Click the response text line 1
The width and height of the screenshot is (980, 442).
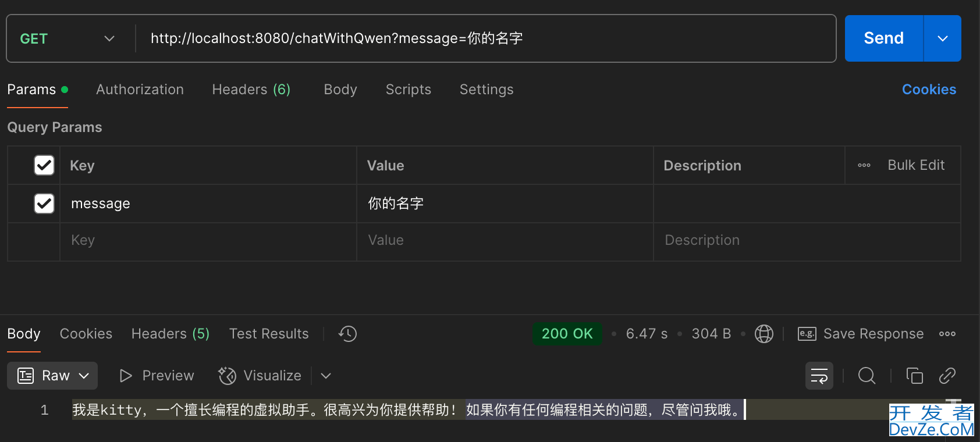407,410
